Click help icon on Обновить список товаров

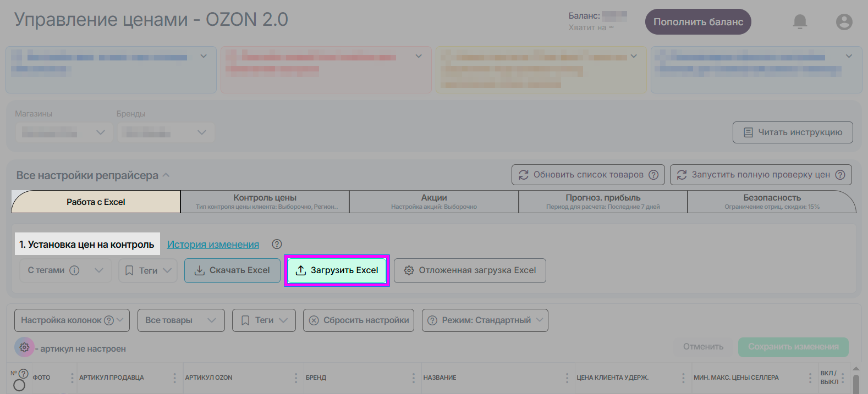pyautogui.click(x=653, y=175)
